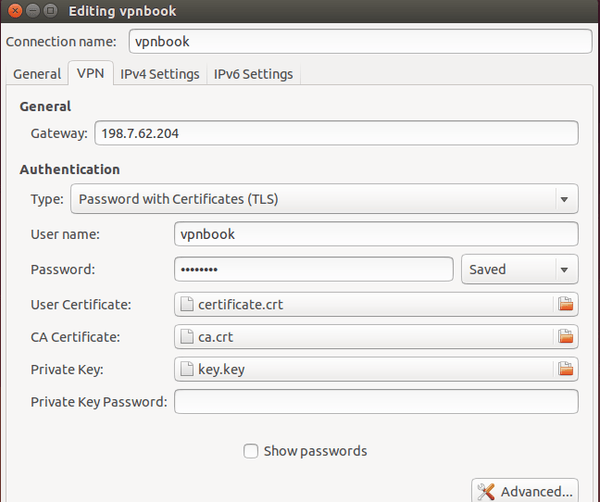Screen dimensions: 600x502
Task: Maximize the Editing vpnbook window
Action: click(50, 11)
